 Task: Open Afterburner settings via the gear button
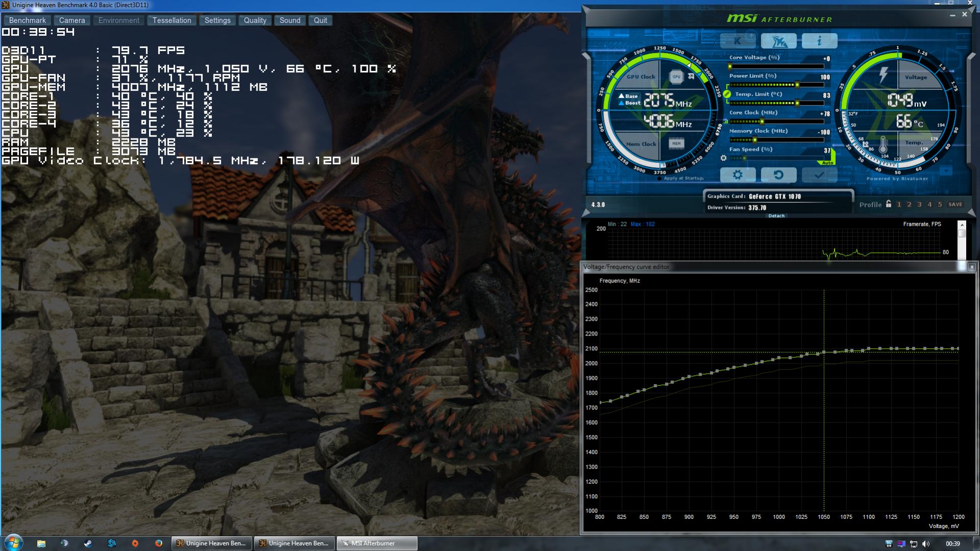(738, 175)
